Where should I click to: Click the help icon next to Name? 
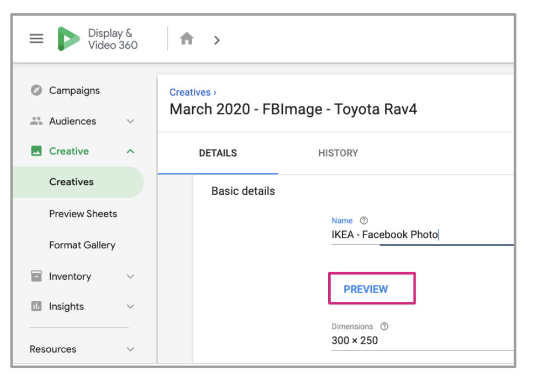click(364, 221)
